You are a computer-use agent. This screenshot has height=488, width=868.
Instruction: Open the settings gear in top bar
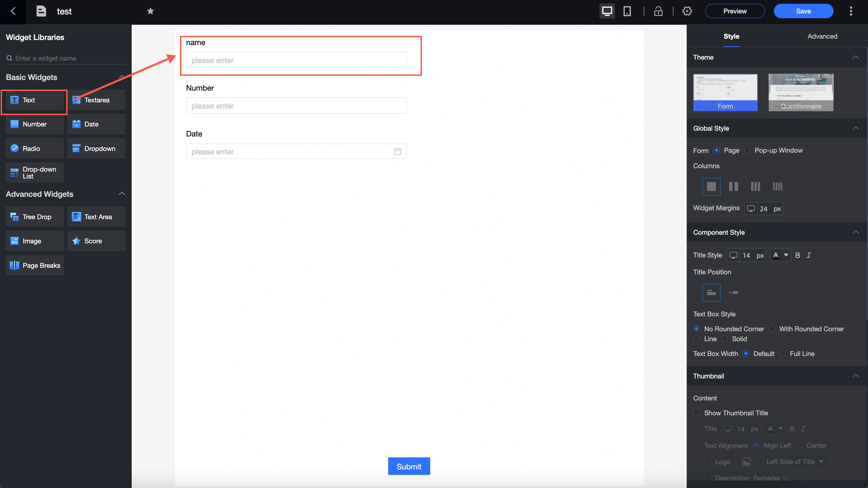pyautogui.click(x=687, y=11)
